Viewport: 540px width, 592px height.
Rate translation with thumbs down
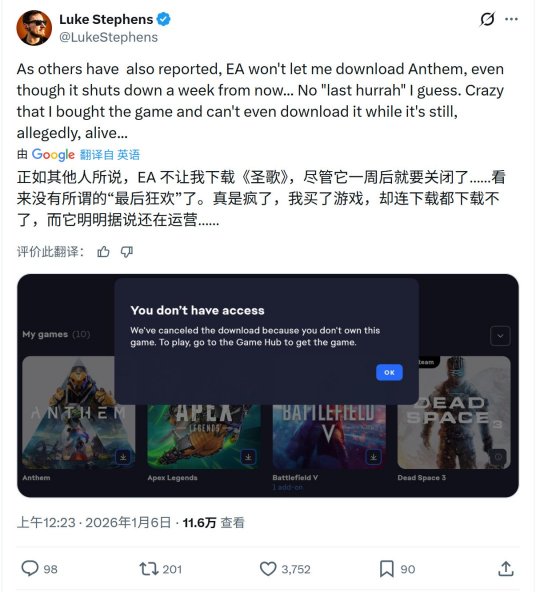pos(127,252)
